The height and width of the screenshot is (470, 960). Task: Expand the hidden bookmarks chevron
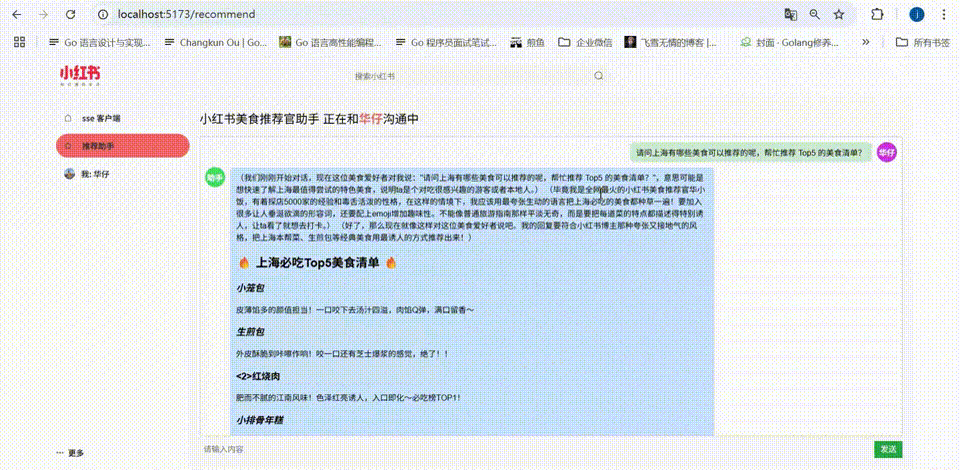coord(866,42)
